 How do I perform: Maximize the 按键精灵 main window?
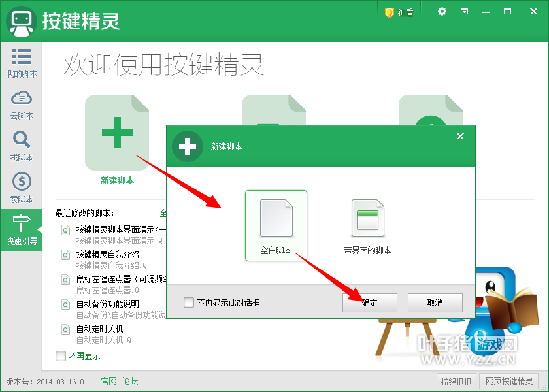tap(507, 12)
